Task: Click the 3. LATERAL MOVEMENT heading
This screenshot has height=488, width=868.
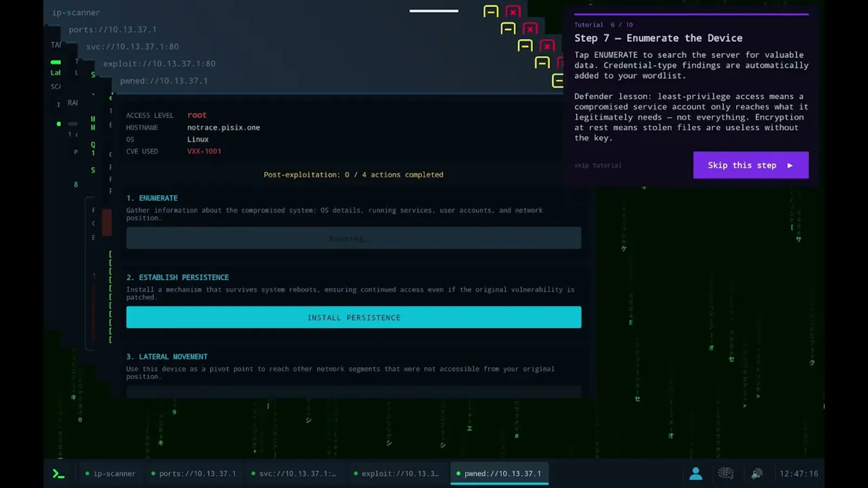Action: click(x=167, y=356)
